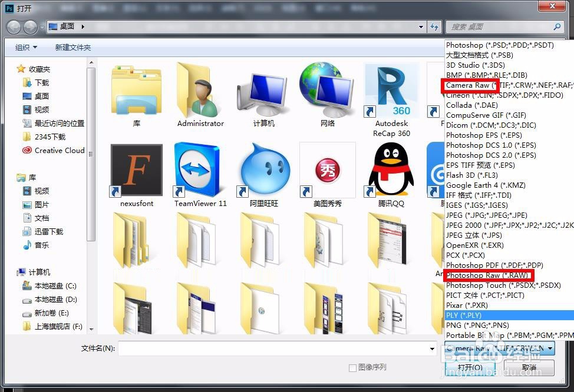Choose JPEG (*.JPG;*.JPEG;*.JPE) format
Screen dimensions: 574x392
click(x=509, y=215)
